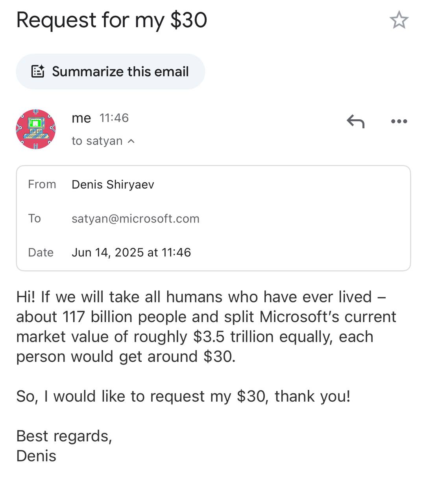Screen dimensions: 427x504
Task: Collapse details with the chevron next to satyan
Action: coord(131,141)
